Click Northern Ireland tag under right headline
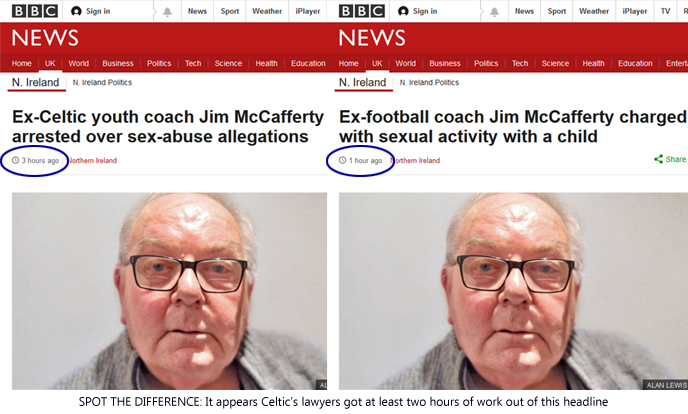 pyautogui.click(x=415, y=161)
